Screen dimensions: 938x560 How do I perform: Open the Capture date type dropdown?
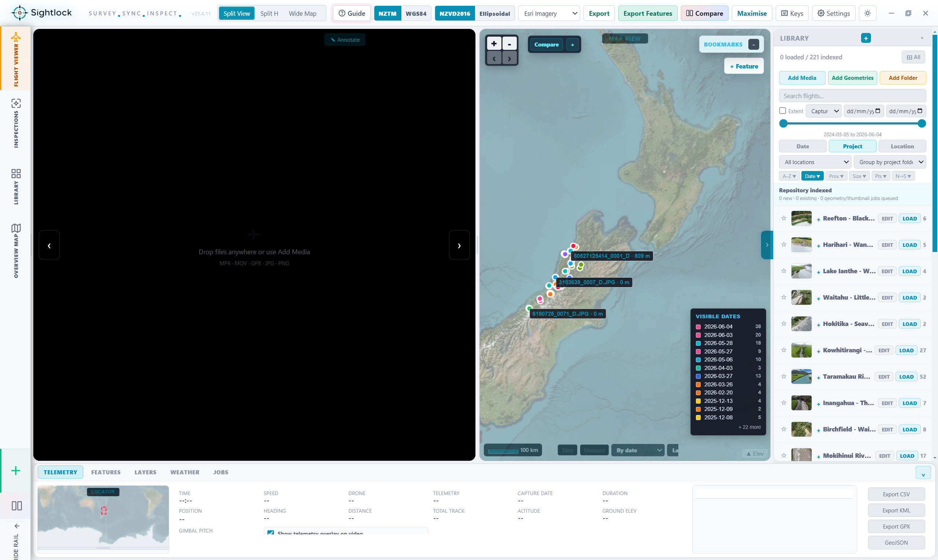coord(824,111)
